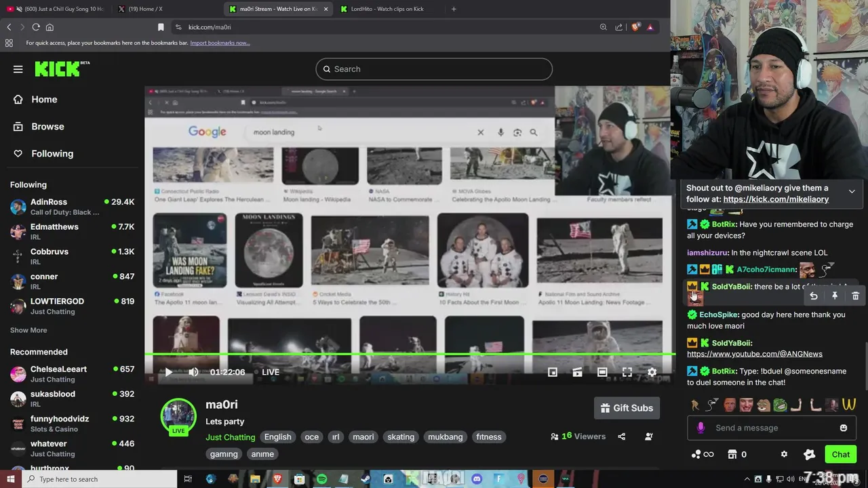
Task: Open Just Chatting category link
Action: click(231, 437)
